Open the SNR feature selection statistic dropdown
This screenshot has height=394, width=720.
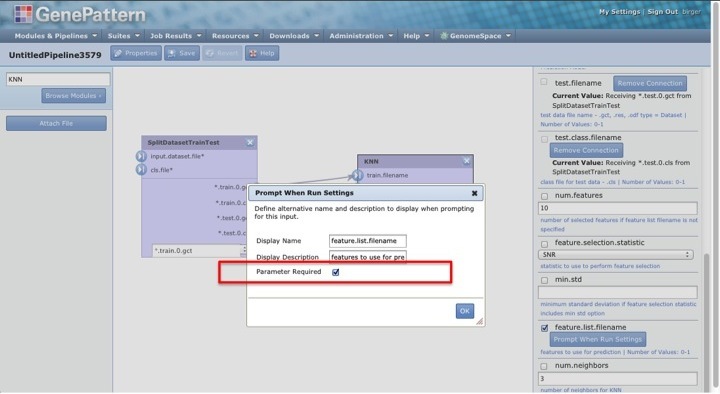616,254
